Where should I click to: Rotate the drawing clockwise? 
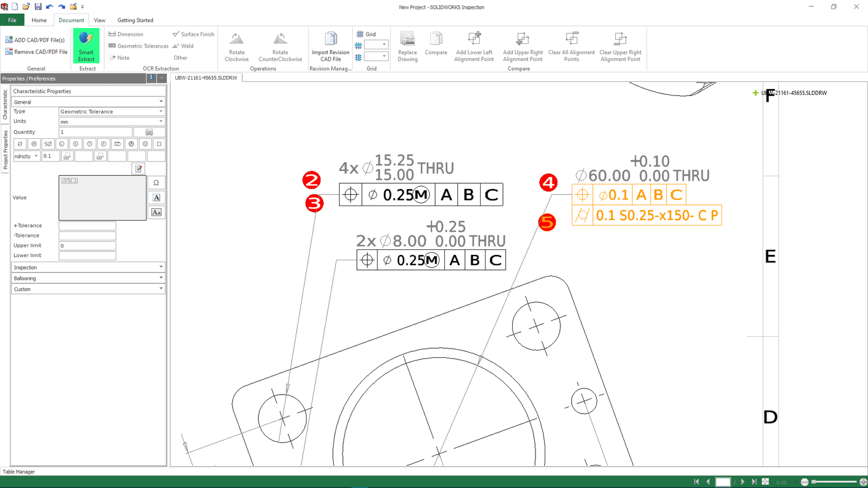coord(237,47)
